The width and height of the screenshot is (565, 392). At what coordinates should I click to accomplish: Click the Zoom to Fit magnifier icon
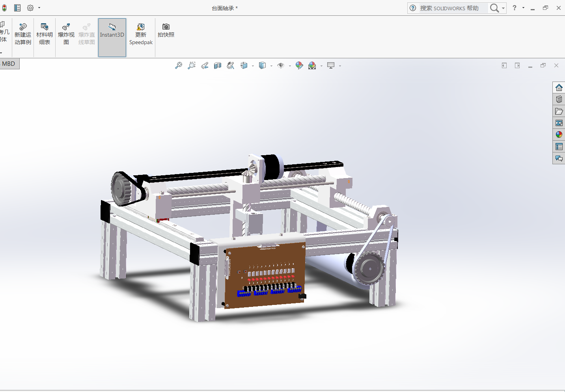tap(179, 65)
